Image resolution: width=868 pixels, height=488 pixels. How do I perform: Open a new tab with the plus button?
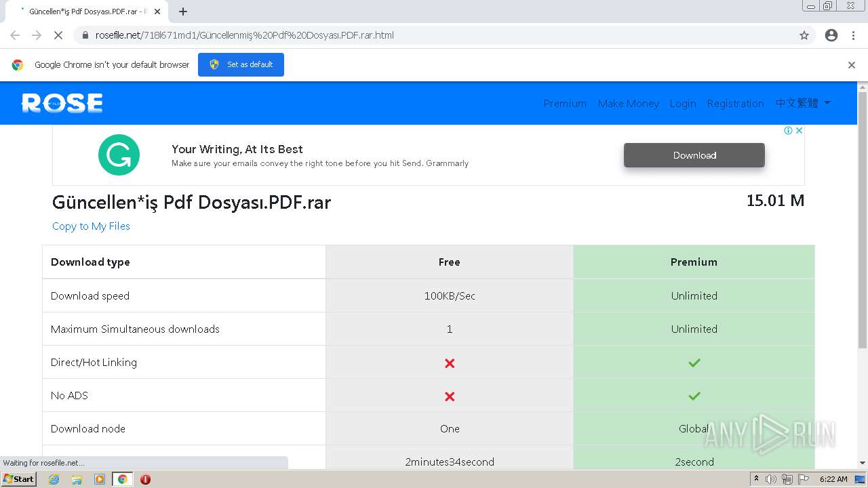(183, 12)
